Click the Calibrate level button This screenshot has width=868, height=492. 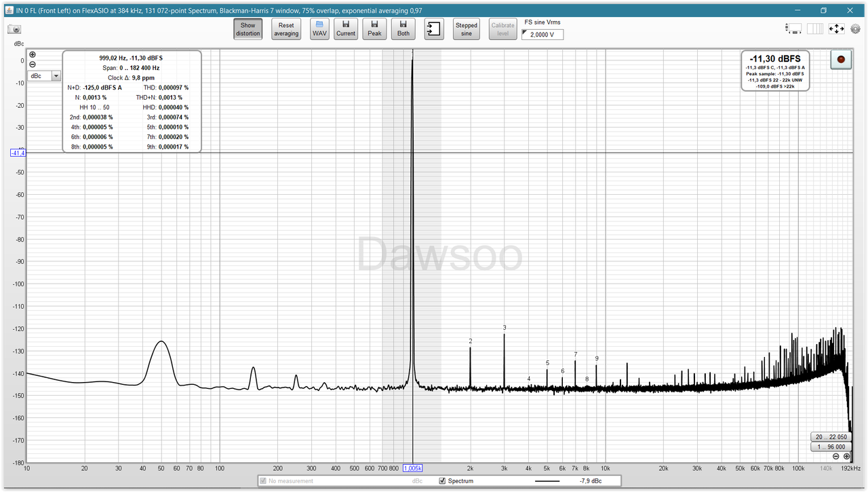click(502, 29)
